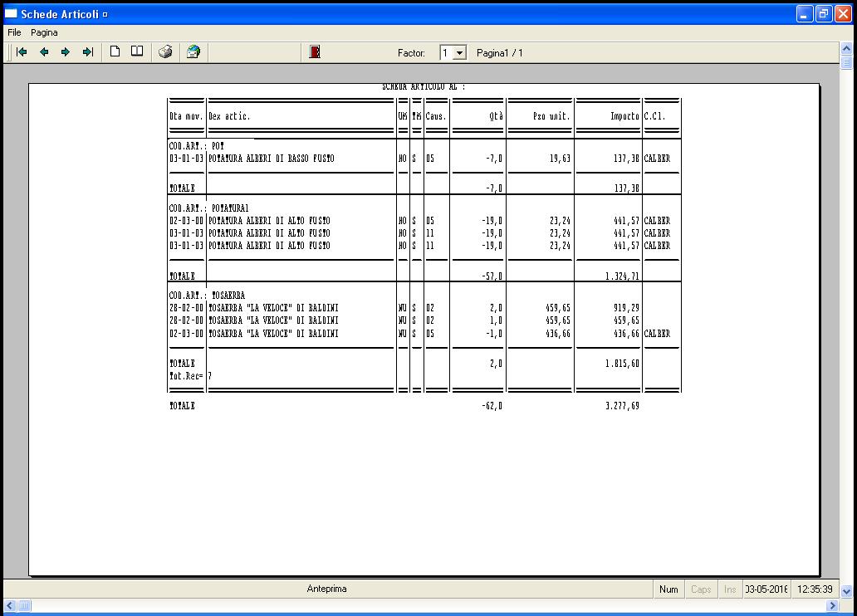
Task: Click the status bar date field
Action: point(766,589)
